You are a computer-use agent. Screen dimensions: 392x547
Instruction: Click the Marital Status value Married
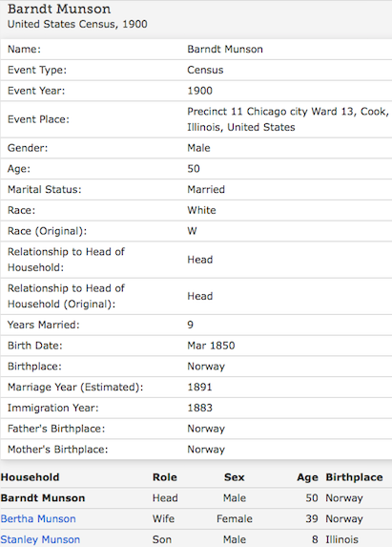pos(206,189)
